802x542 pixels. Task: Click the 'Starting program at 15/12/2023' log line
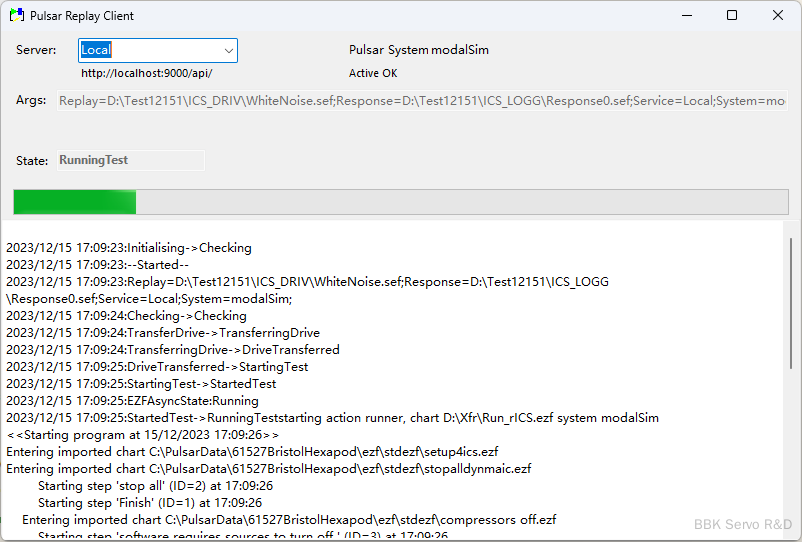143,435
